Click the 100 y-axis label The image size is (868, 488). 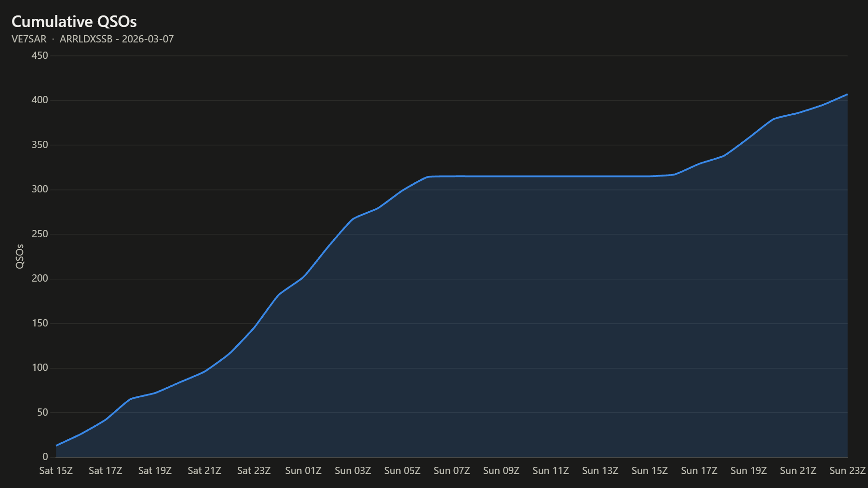[40, 367]
